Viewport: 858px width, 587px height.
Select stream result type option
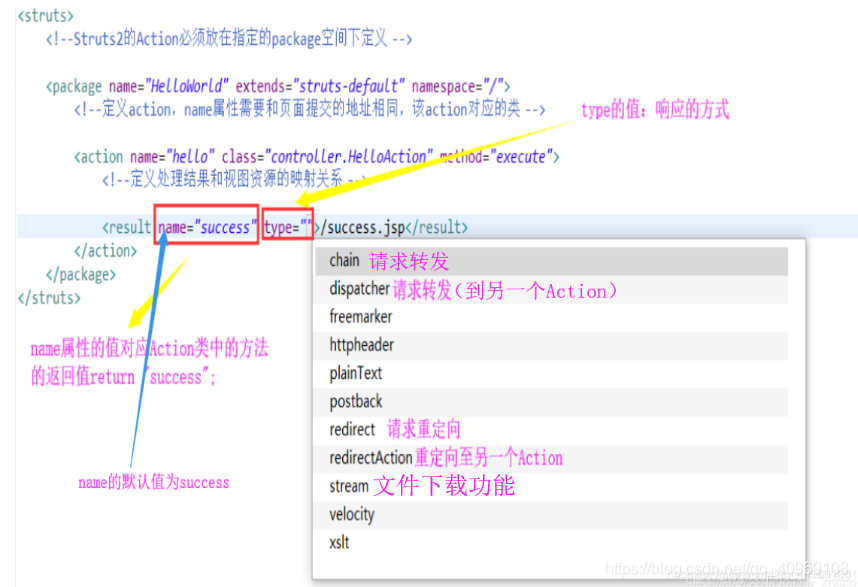pos(552,486)
